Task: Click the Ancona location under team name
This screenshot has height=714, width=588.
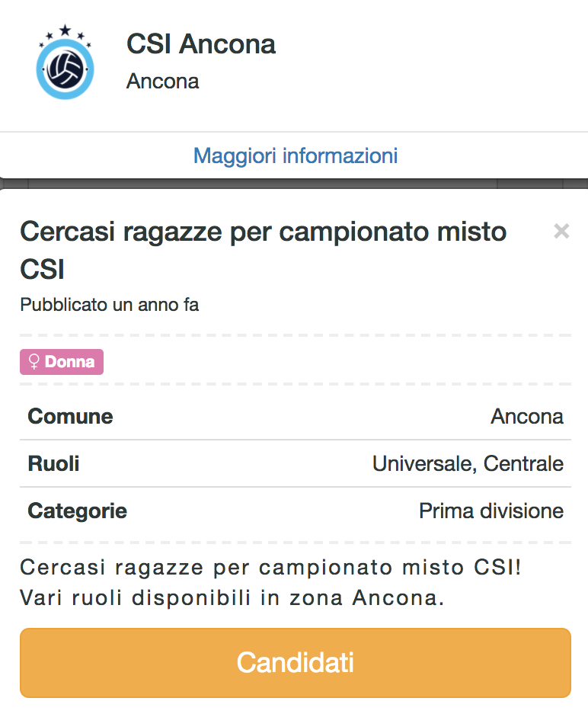Action: click(x=162, y=82)
